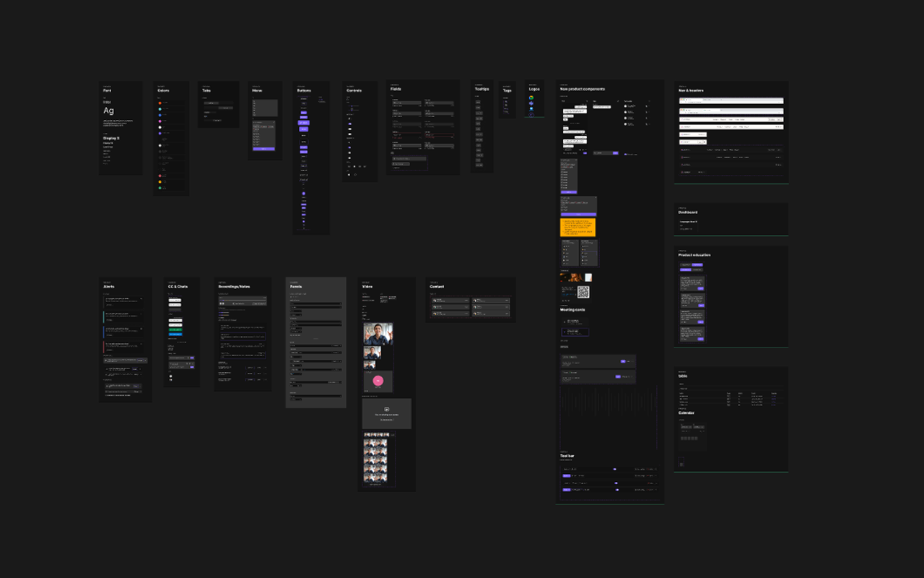Click the QR code in New product components
The height and width of the screenshot is (578, 924).
[583, 292]
